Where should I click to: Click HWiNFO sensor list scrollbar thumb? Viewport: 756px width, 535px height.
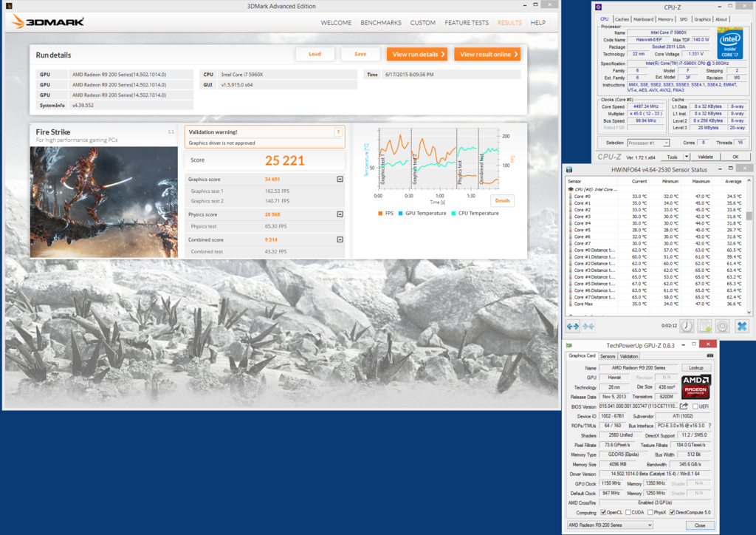pos(749,216)
